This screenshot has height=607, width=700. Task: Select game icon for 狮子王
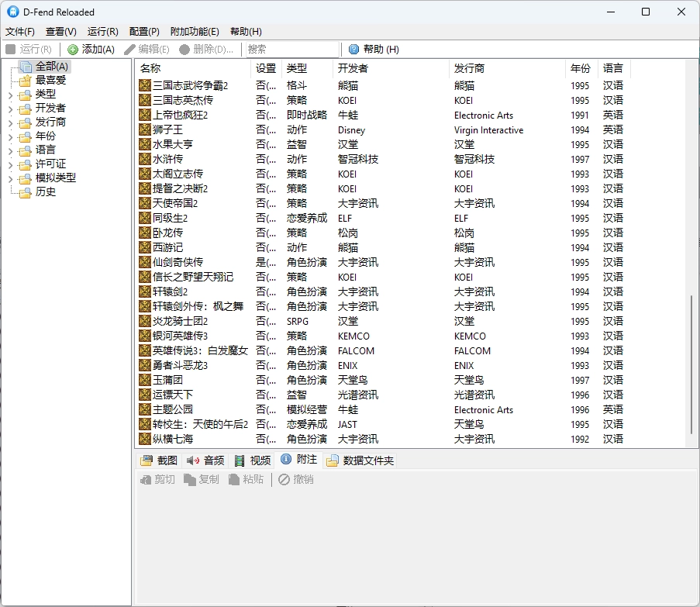[145, 129]
